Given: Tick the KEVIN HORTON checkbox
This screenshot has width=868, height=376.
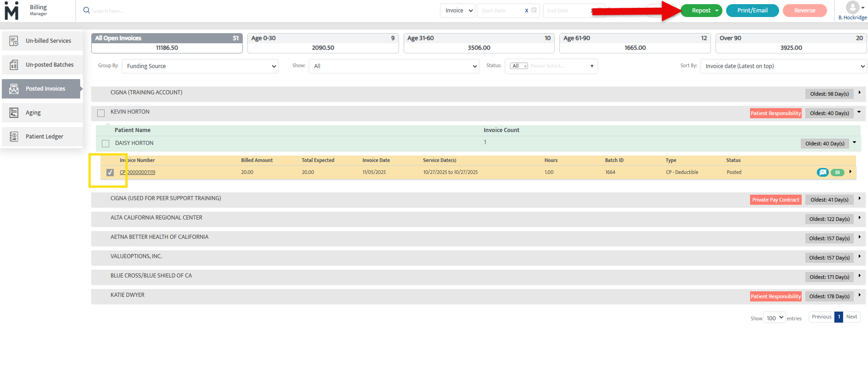Looking at the screenshot, I should pos(101,113).
